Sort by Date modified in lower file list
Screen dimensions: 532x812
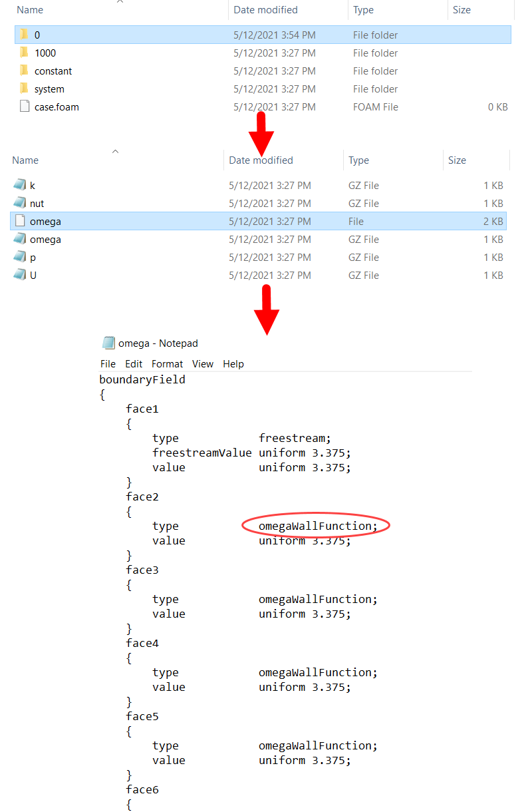click(x=261, y=160)
